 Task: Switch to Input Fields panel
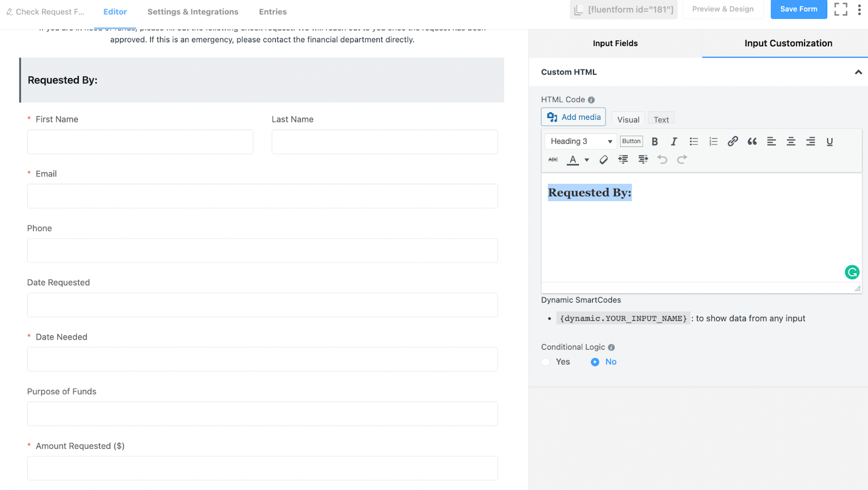click(615, 43)
